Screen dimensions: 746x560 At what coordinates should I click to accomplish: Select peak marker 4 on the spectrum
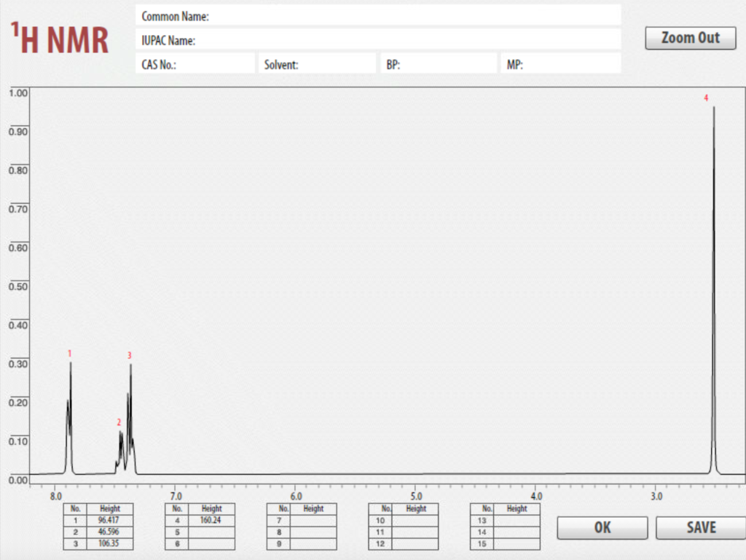[705, 97]
